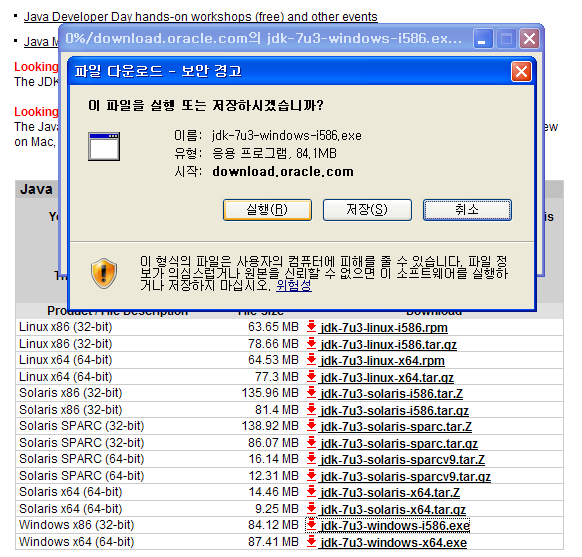The height and width of the screenshot is (557, 582).
Task: Click Solaris SPARC (64-bit) label for 16.14 MB row
Action: [82, 459]
